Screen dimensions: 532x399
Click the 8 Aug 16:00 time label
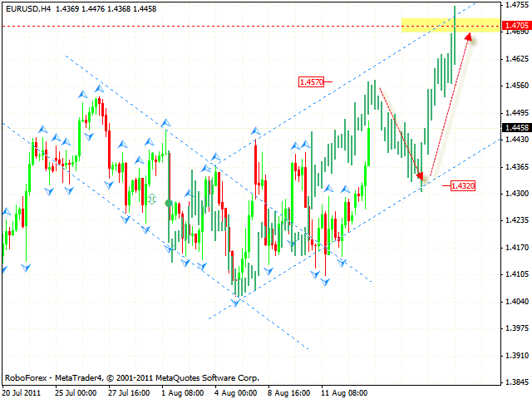click(x=288, y=393)
